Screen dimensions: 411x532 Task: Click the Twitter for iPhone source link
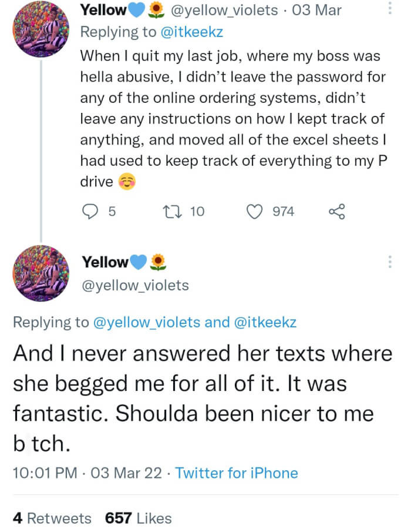coord(237,473)
